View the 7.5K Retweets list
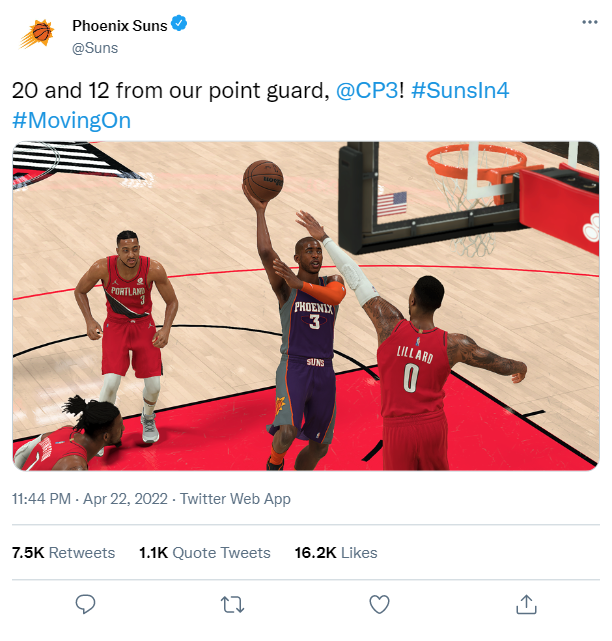 click(x=63, y=553)
